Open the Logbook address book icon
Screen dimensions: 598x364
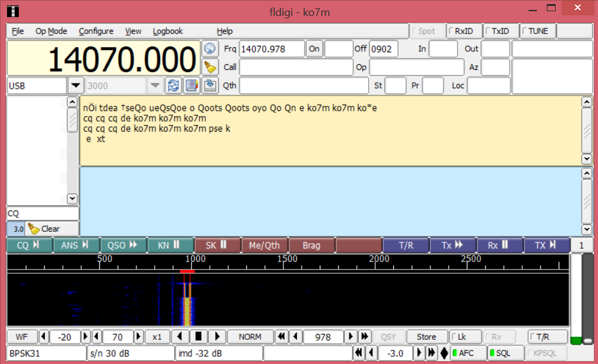[191, 85]
